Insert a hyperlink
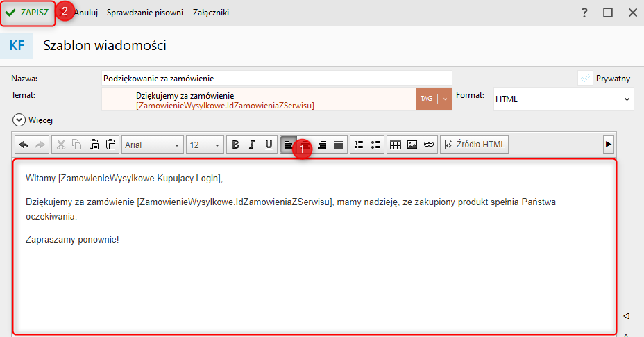The width and height of the screenshot is (644, 337). [429, 145]
